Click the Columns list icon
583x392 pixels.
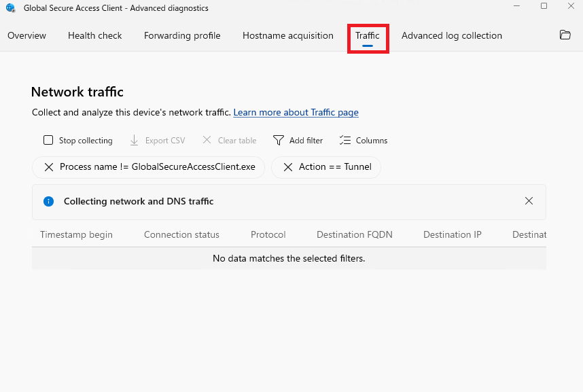click(x=345, y=141)
